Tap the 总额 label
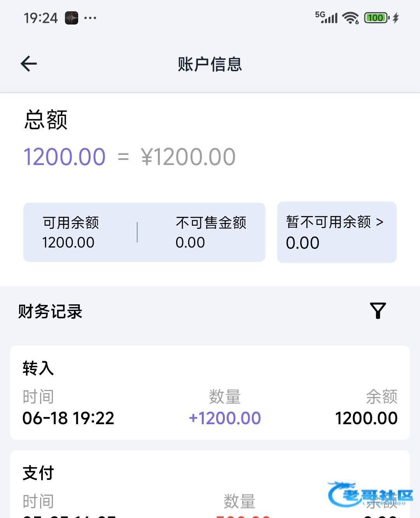The image size is (420, 518). point(46,119)
